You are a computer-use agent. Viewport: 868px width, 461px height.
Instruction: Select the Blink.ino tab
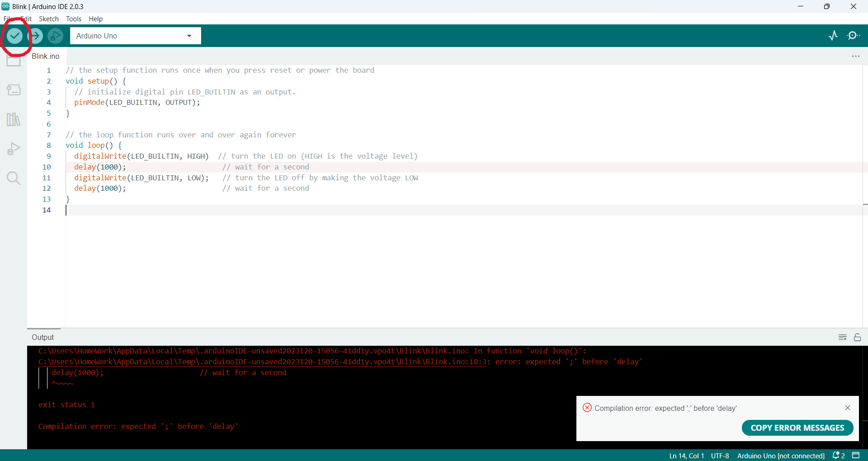[x=45, y=56]
